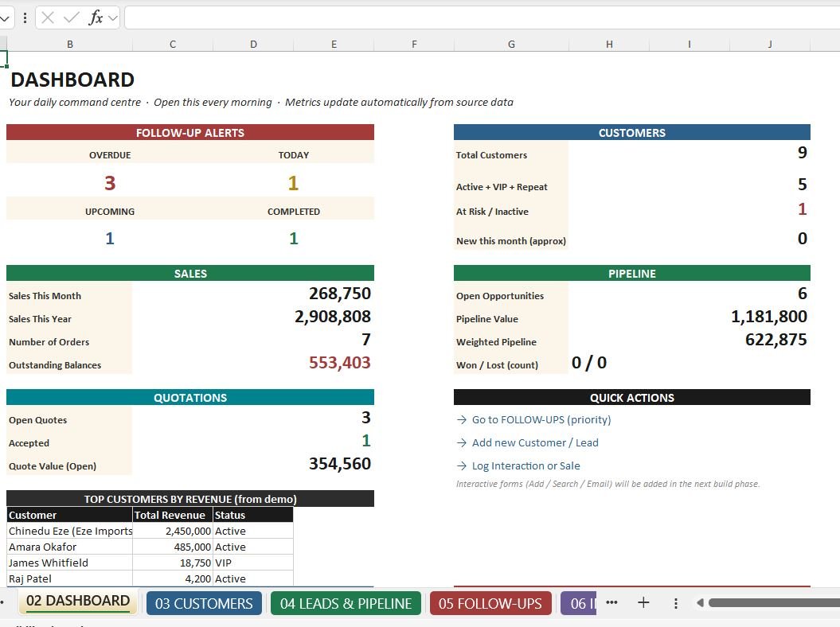This screenshot has width=840, height=627.
Task: Follow the Log Interaction or Sale link
Action: [526, 465]
